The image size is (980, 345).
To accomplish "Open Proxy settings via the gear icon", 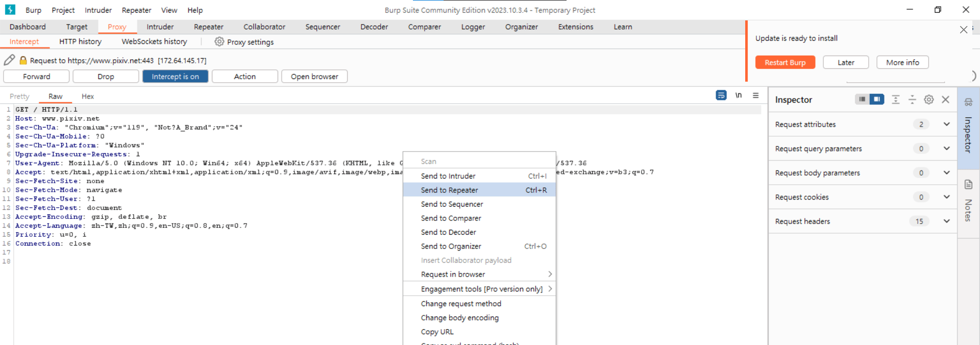I will tap(219, 42).
